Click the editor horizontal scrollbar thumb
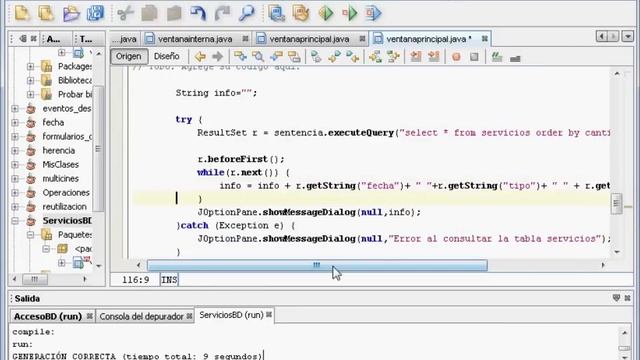 pos(317,265)
